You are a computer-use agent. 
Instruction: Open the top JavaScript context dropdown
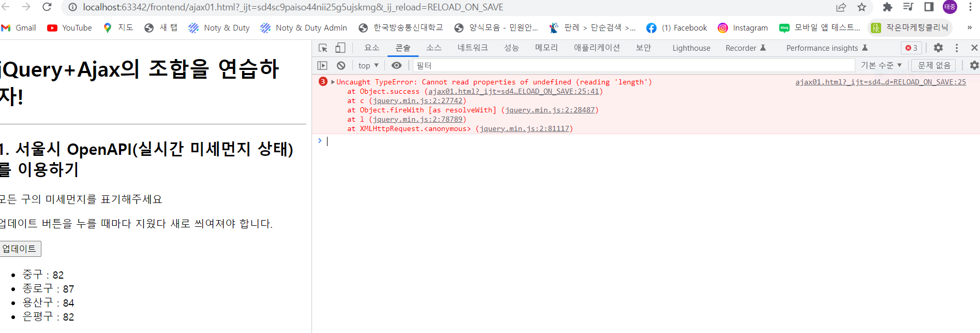pos(368,66)
